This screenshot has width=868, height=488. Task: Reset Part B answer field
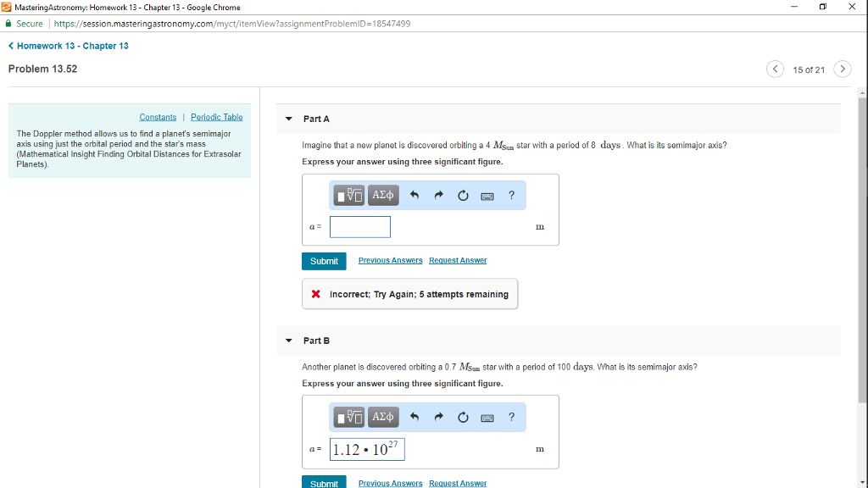[463, 417]
